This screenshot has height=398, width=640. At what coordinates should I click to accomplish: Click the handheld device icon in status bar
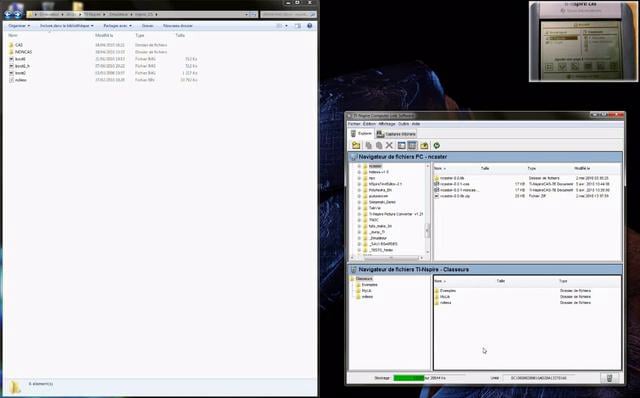coord(609,378)
